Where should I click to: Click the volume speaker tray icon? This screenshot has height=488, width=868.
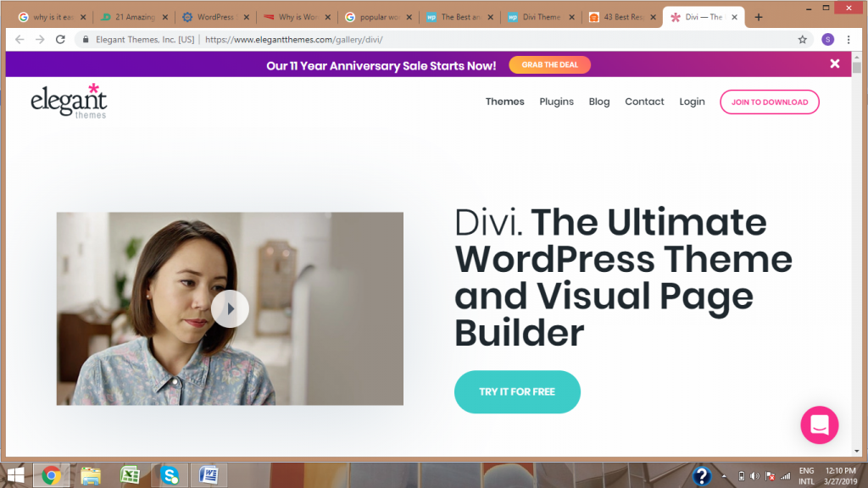(x=754, y=476)
